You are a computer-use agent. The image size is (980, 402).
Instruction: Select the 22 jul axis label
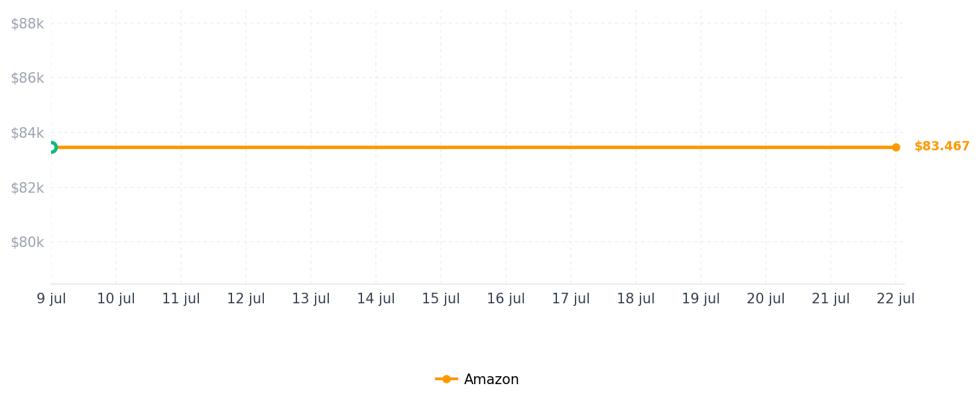click(x=896, y=299)
